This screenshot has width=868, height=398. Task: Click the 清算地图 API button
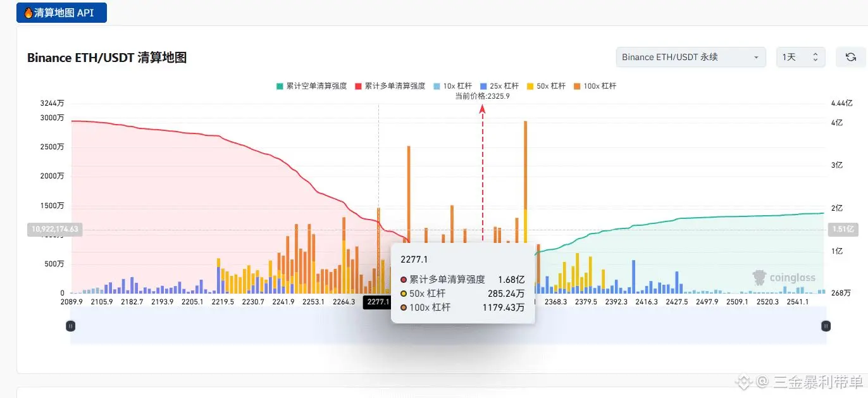61,13
